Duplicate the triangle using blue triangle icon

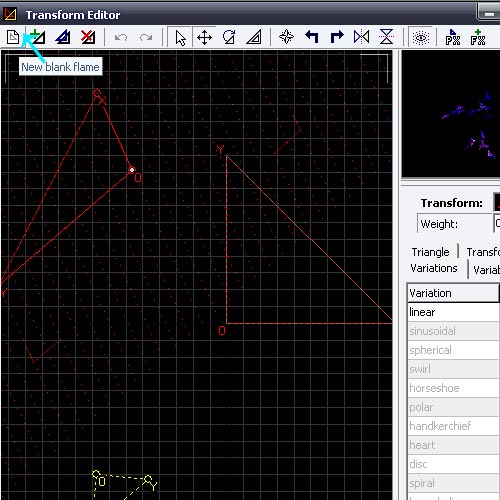(63, 37)
